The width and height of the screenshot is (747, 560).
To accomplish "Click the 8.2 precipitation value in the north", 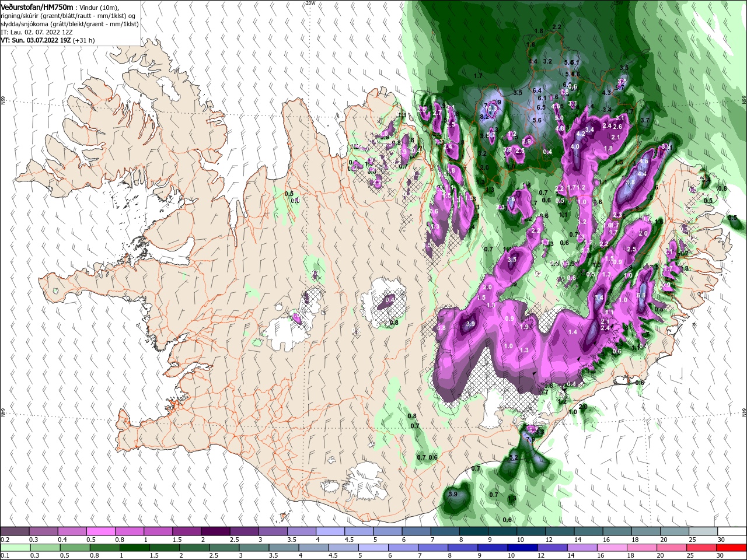I will click(x=484, y=117).
